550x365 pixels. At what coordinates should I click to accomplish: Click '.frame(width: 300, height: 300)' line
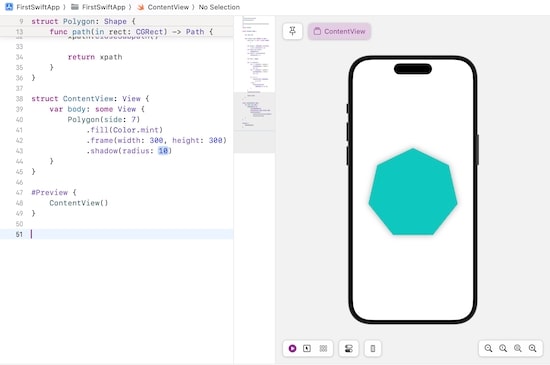156,140
